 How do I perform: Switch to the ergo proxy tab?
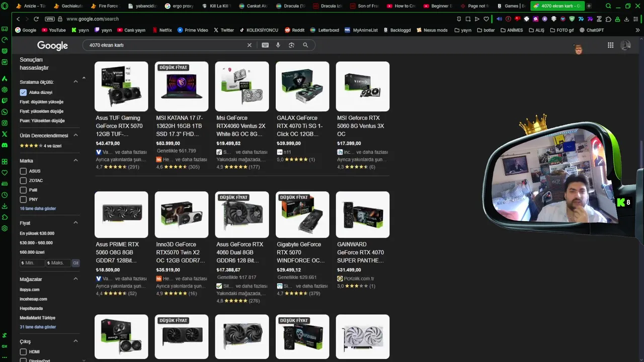(178, 6)
